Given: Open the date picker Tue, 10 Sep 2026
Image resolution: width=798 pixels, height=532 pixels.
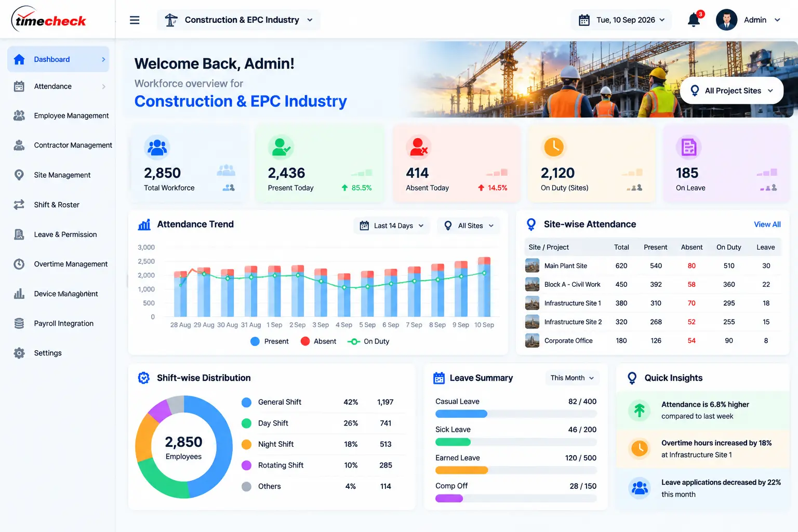Looking at the screenshot, I should point(621,20).
